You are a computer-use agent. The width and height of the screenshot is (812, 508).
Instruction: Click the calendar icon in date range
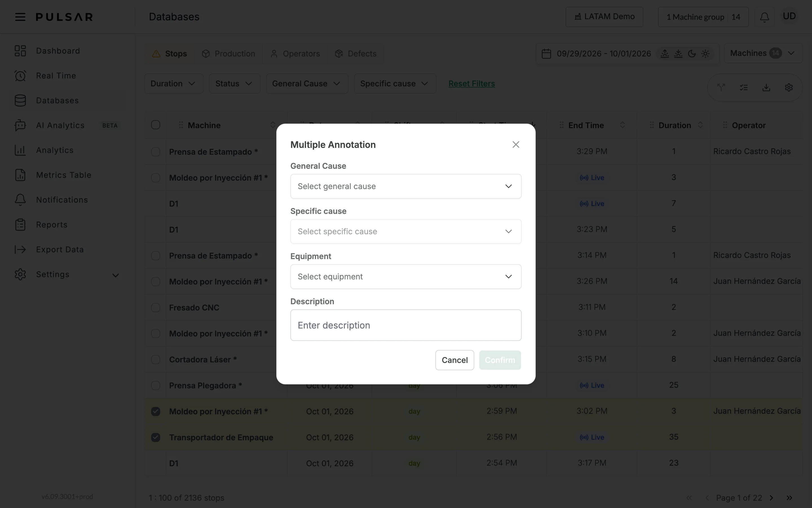(x=546, y=53)
